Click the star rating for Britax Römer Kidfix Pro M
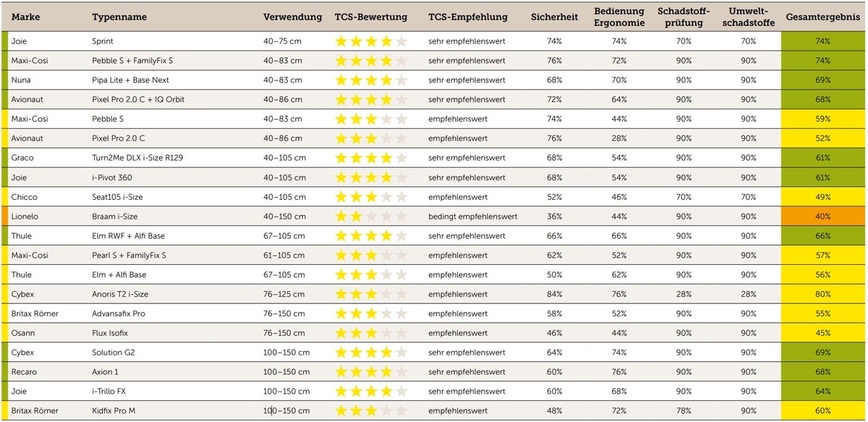Screen dimensions: 868x422 [x=371, y=411]
